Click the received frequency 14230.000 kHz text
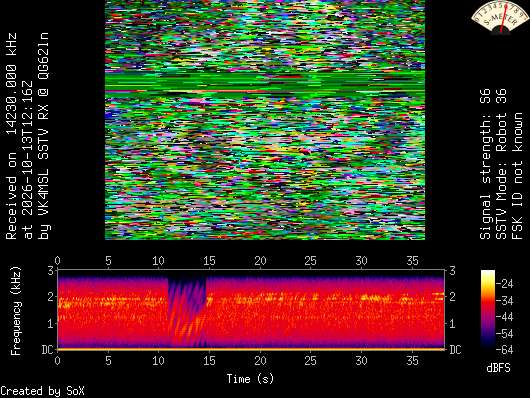The height and width of the screenshot is (398, 530). 11,85
